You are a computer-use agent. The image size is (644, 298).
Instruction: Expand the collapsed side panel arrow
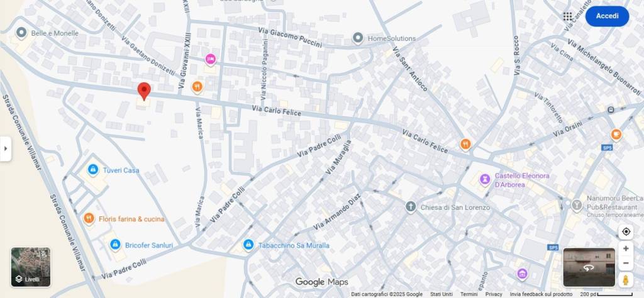tap(5, 148)
